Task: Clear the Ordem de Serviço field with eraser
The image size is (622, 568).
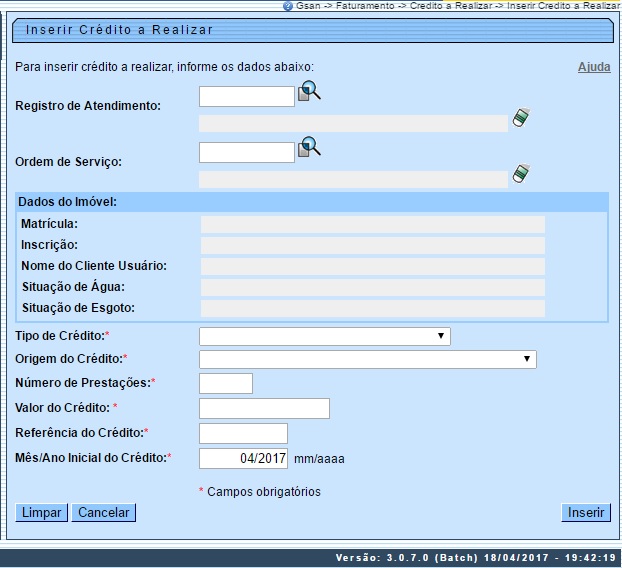Action: pyautogui.click(x=521, y=174)
